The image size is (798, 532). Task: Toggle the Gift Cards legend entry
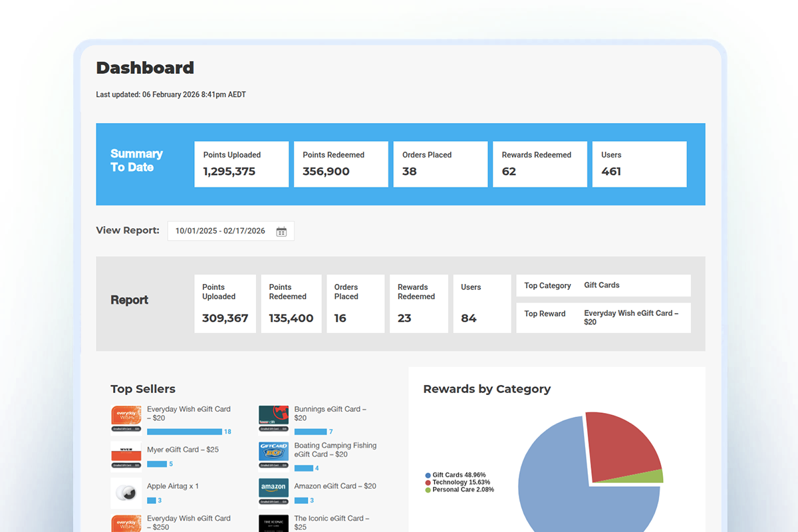click(x=453, y=474)
